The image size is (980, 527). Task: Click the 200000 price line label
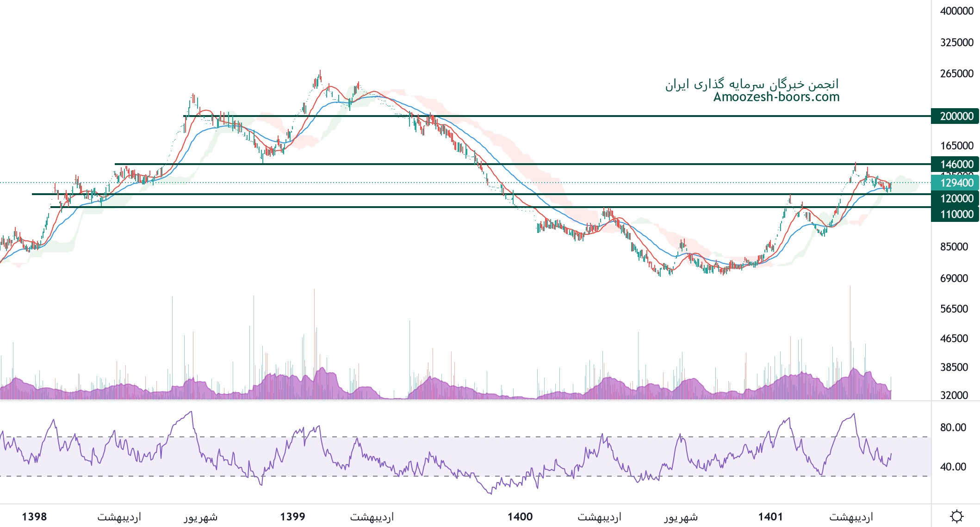coord(956,116)
